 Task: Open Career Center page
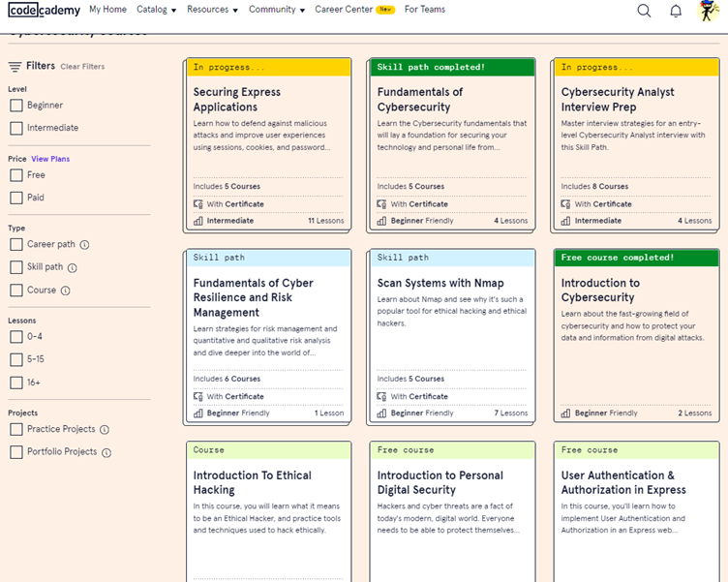(x=344, y=10)
